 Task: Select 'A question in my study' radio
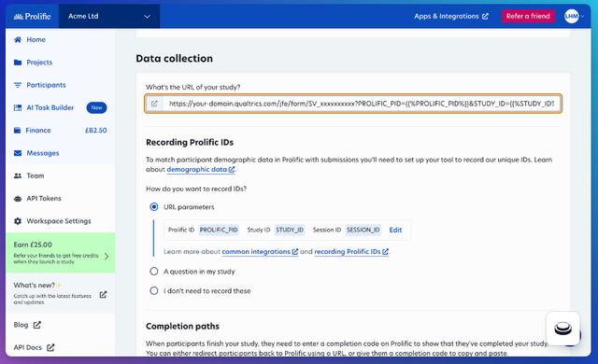153,271
